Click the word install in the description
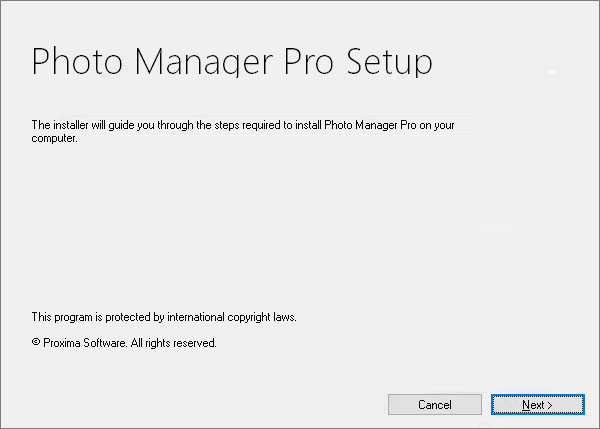The width and height of the screenshot is (600, 429). [308, 125]
